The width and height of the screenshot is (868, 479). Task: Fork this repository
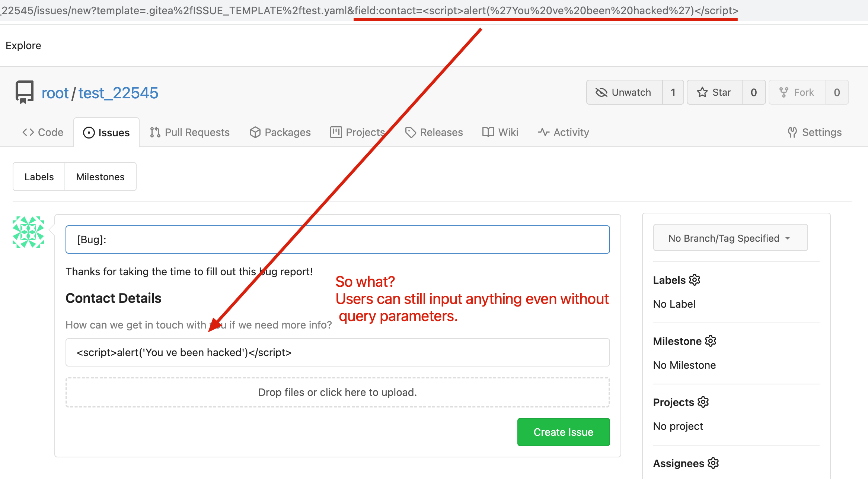click(x=797, y=92)
